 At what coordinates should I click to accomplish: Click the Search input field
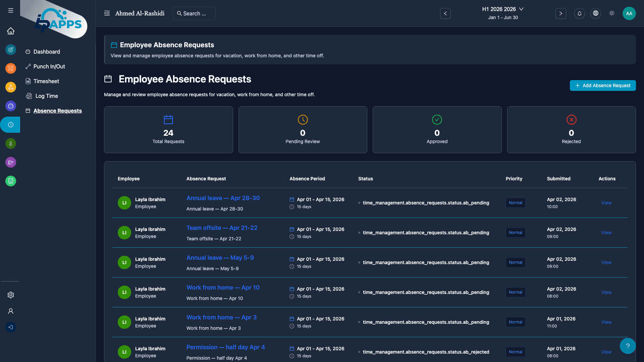194,13
